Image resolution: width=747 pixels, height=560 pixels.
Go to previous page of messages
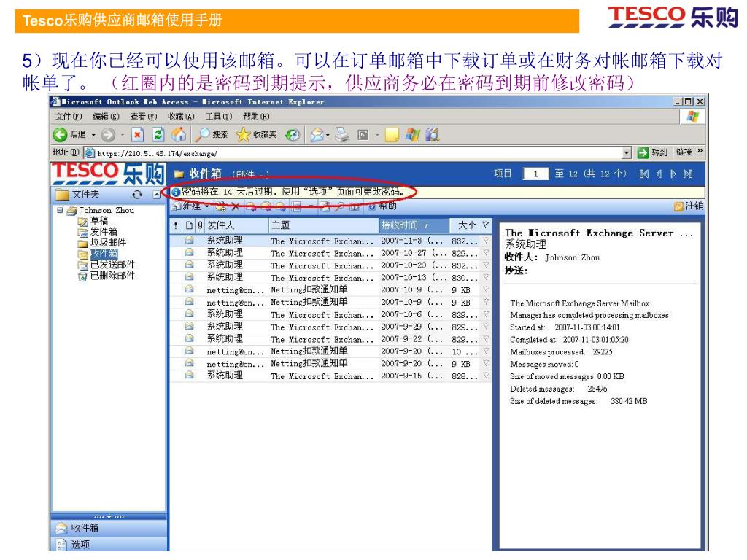click(x=659, y=174)
